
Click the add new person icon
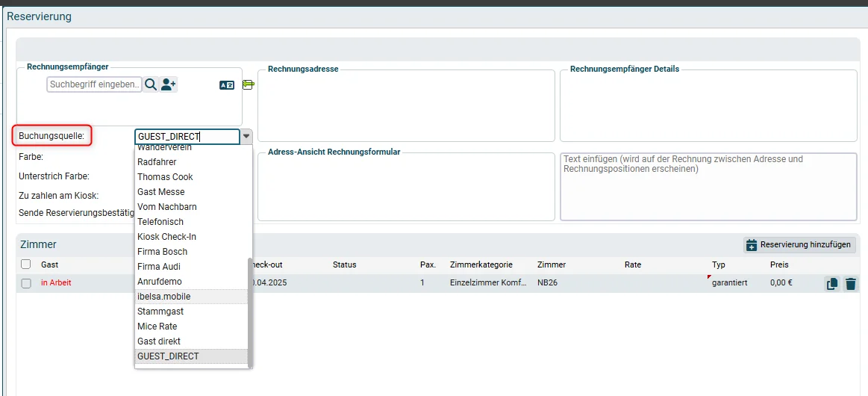[x=168, y=84]
